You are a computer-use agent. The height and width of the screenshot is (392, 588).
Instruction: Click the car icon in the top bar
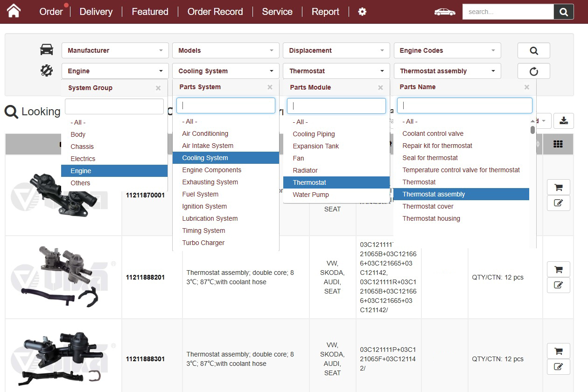(x=443, y=12)
